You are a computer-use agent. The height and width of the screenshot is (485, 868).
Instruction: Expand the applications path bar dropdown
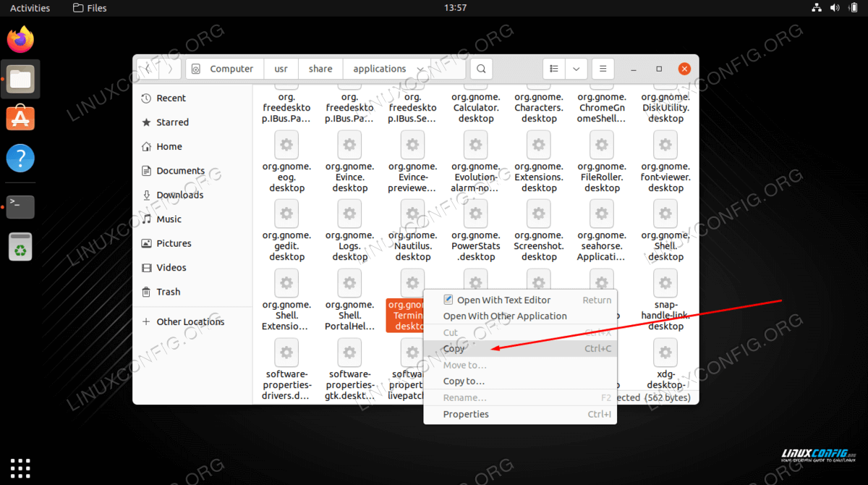[x=420, y=69]
